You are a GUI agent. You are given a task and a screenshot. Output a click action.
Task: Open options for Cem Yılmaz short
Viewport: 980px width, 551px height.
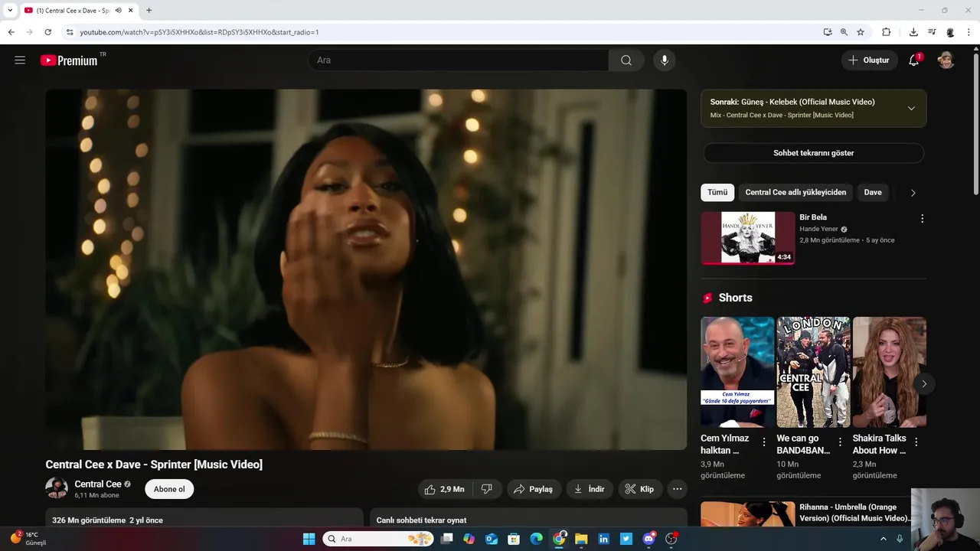(764, 442)
